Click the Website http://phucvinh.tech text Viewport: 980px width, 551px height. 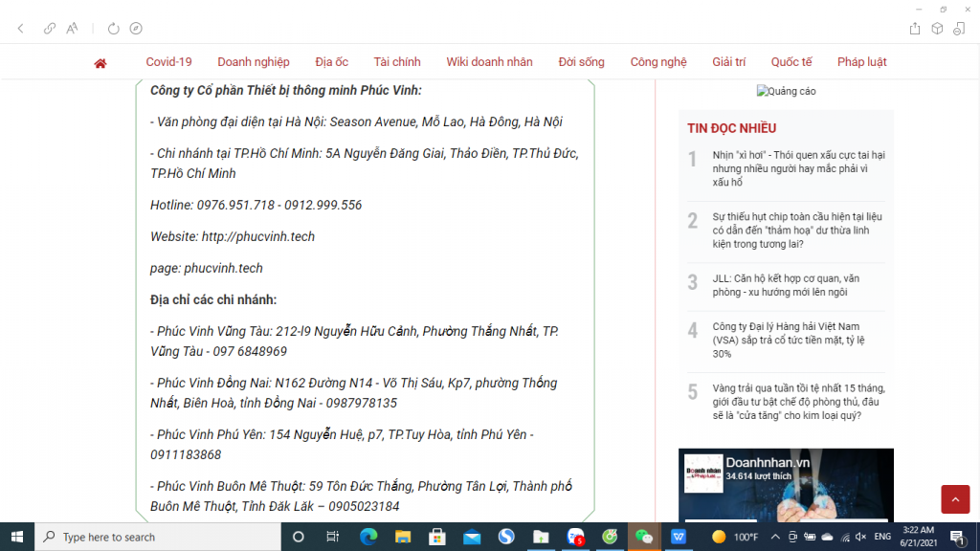[233, 237]
